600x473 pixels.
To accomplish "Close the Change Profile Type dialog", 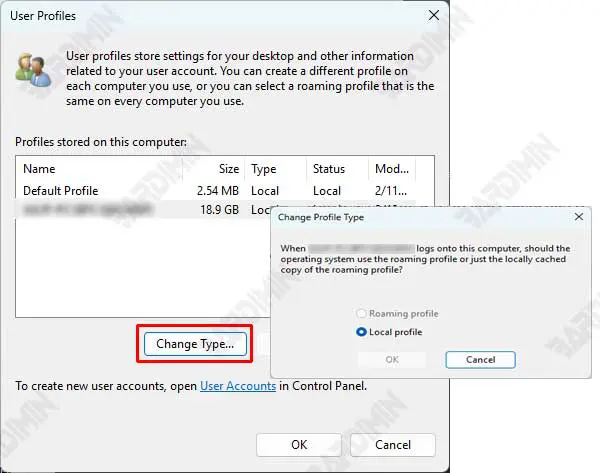I will click(579, 217).
